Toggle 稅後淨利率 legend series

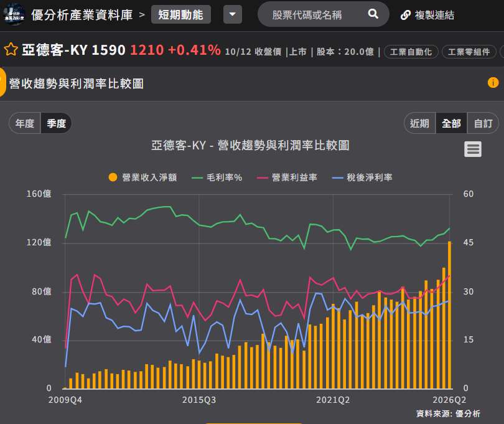pyautogui.click(x=362, y=177)
